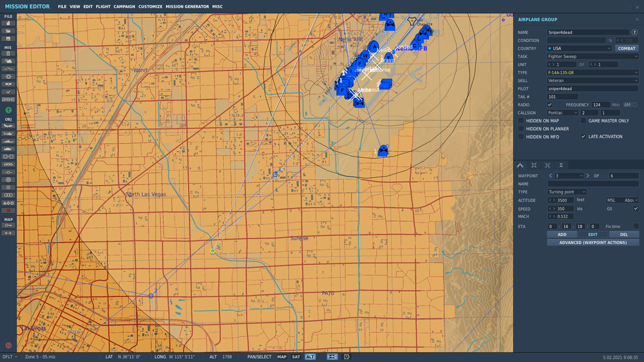Open the aircraft Type dropdown F-14A-135-GR
644x362 pixels.
click(x=592, y=72)
